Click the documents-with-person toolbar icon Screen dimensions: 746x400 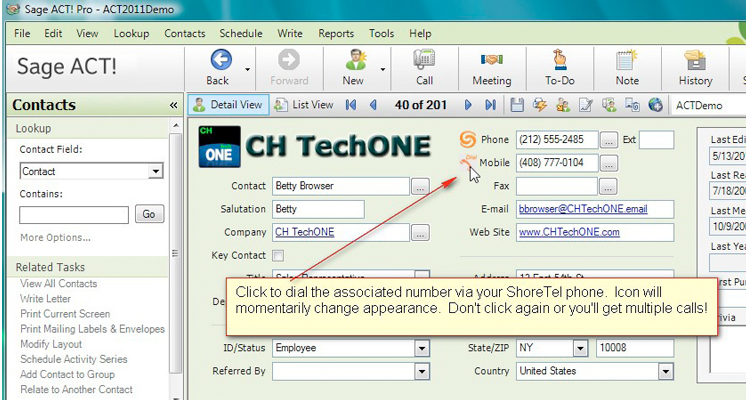(x=609, y=105)
